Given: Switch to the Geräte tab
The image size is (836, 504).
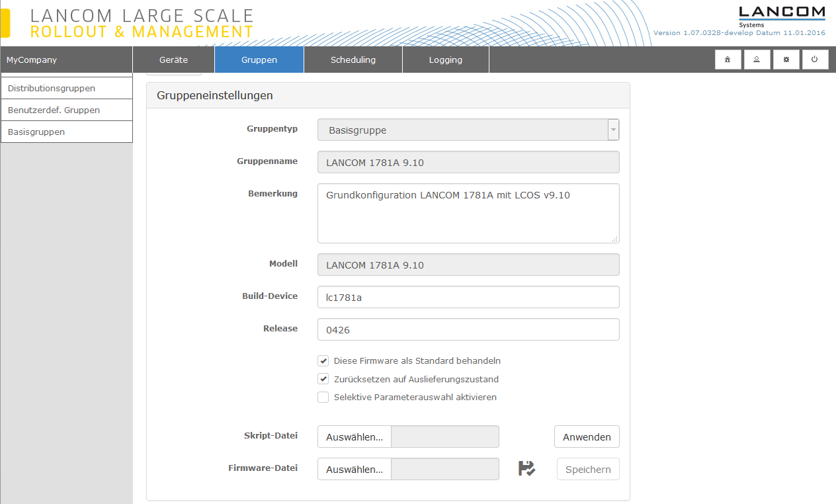Looking at the screenshot, I should pyautogui.click(x=173, y=60).
